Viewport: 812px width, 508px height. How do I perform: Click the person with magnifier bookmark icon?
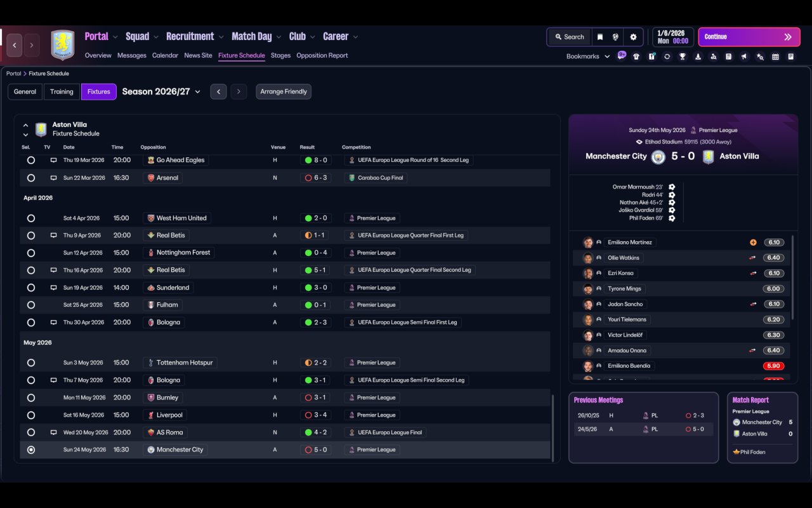pyautogui.click(x=713, y=57)
